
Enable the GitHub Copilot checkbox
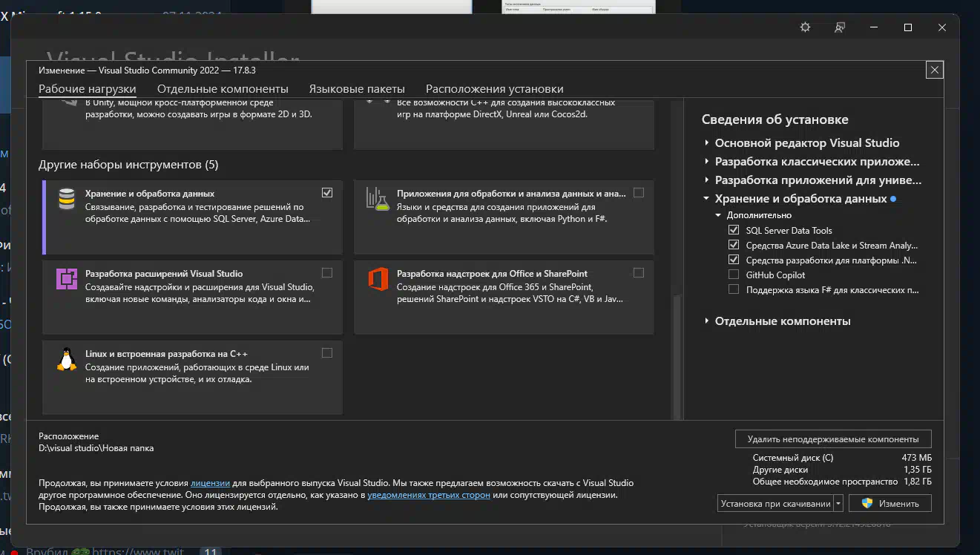coord(734,275)
